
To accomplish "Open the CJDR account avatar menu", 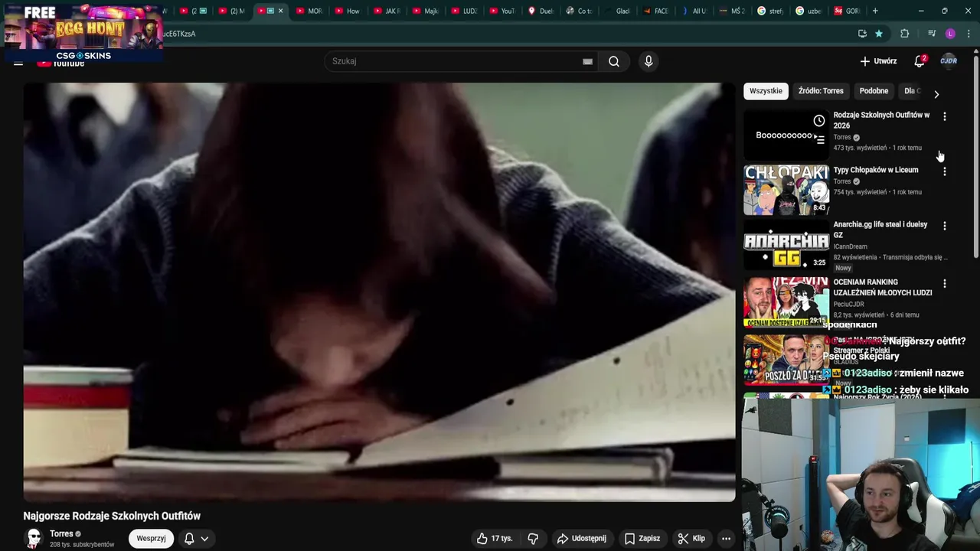I will pos(949,61).
